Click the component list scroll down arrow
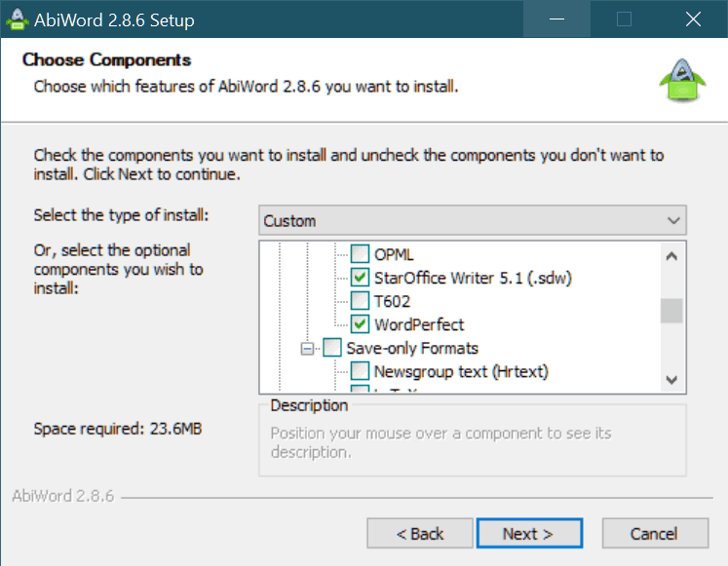 (671, 380)
